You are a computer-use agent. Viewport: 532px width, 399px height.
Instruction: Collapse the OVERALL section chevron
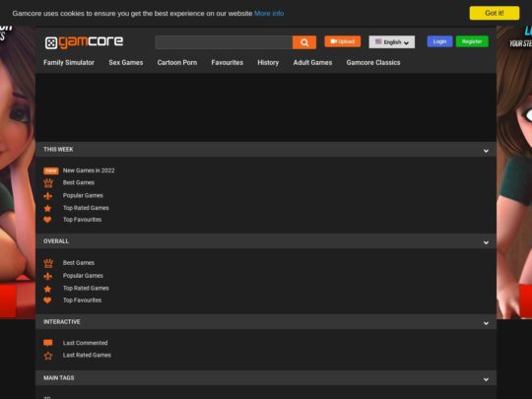coord(486,242)
